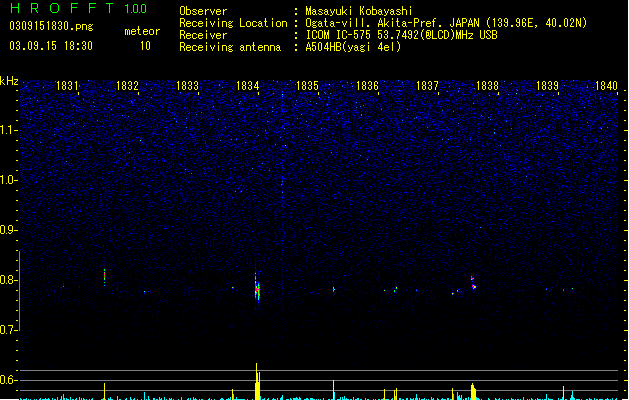Click the 0.8 kHz axis label

tap(9, 280)
